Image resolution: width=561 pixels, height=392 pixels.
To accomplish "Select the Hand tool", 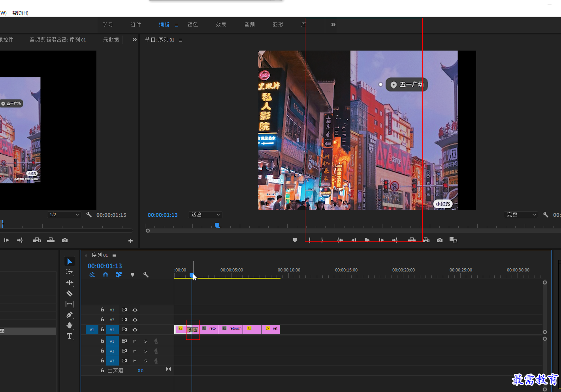I will pos(70,325).
